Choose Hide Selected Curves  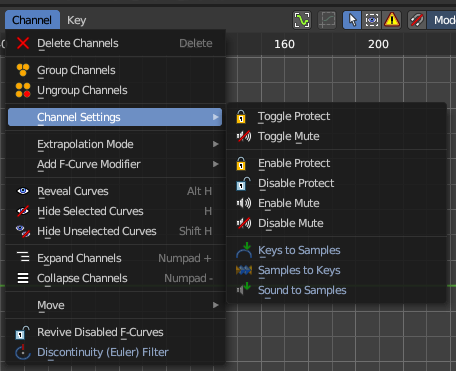click(115, 211)
